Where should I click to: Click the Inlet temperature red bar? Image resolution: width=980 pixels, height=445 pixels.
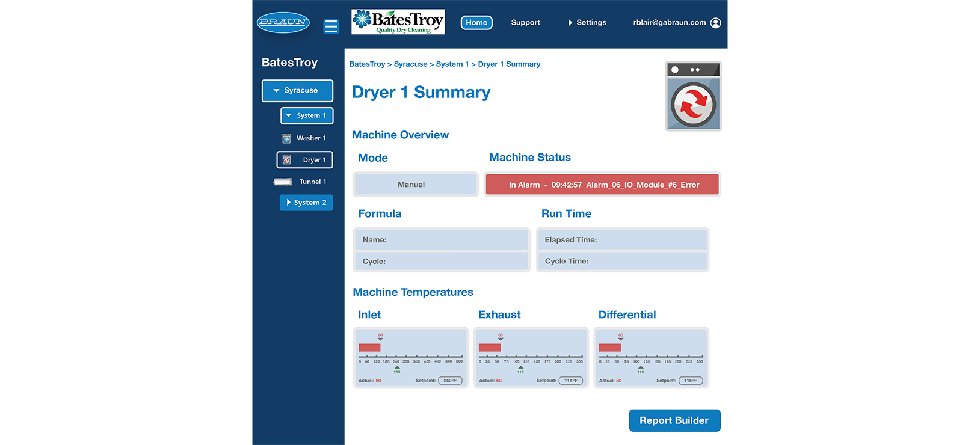point(369,348)
